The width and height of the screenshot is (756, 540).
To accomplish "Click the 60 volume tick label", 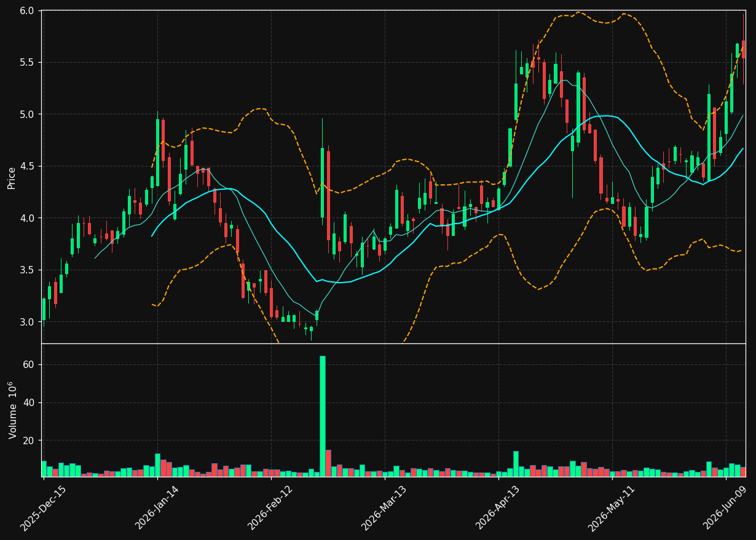I will [x=28, y=365].
